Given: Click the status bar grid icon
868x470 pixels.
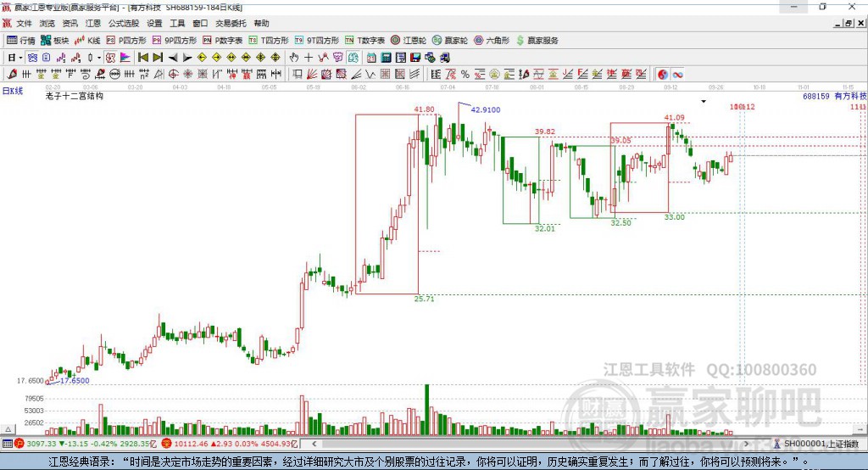Looking at the screenshot, I should click(7, 444).
